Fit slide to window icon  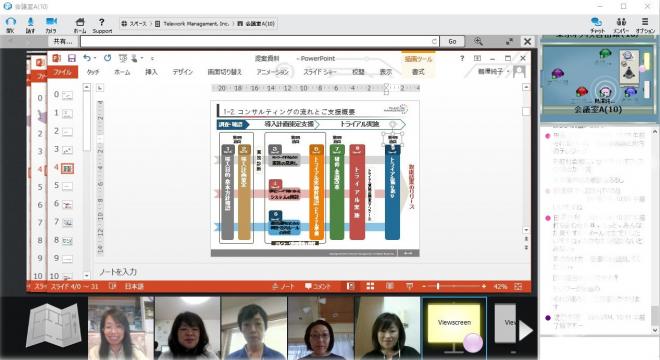[518, 286]
